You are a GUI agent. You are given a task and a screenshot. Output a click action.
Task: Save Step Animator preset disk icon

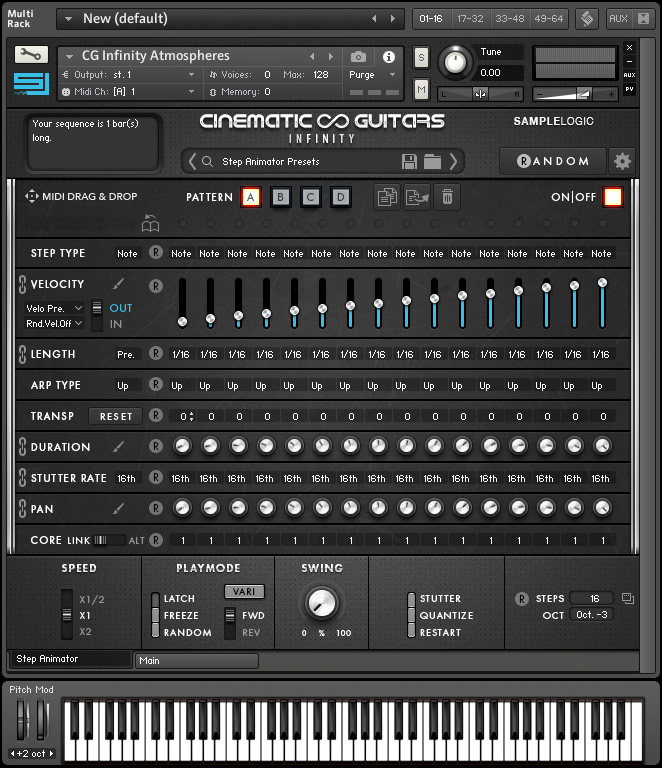(409, 161)
